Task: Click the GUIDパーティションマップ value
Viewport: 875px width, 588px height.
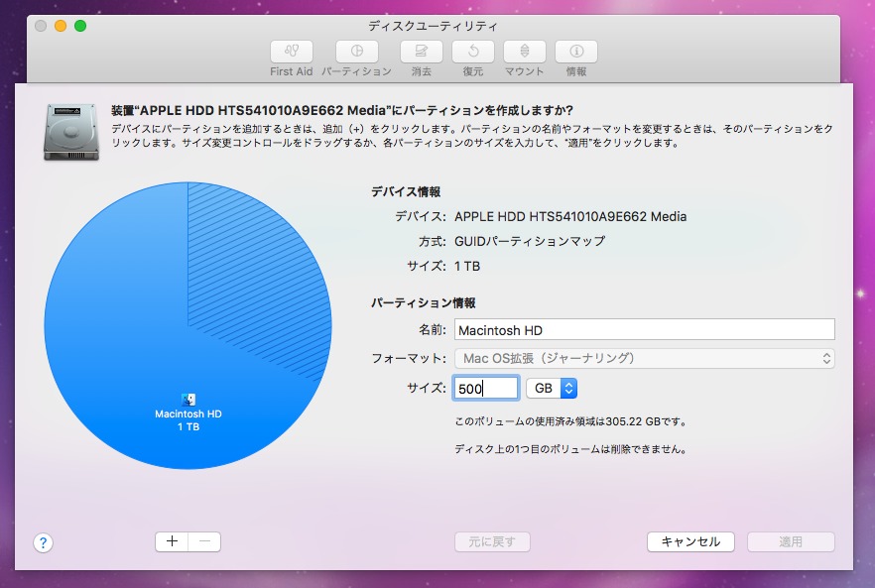Action: [530, 241]
